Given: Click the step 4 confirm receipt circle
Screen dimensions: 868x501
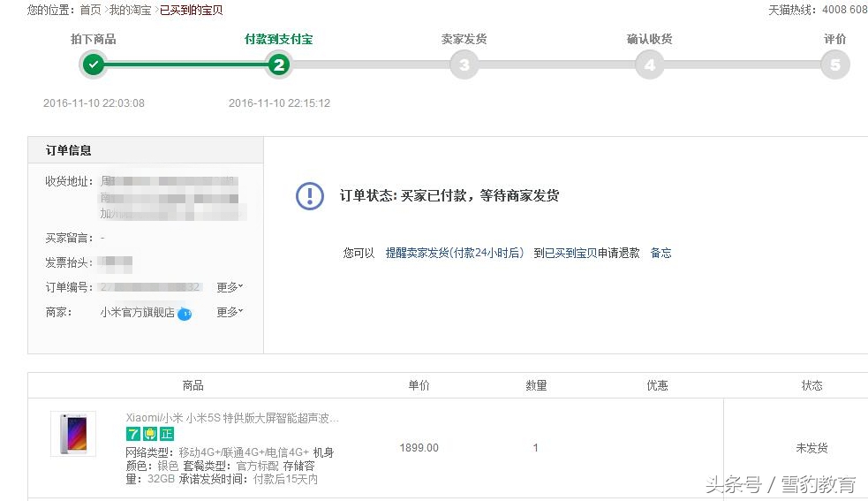Looking at the screenshot, I should (649, 65).
